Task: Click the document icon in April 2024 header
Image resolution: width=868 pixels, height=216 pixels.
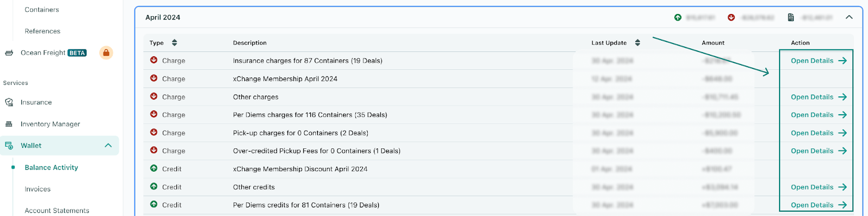Action: click(x=791, y=17)
